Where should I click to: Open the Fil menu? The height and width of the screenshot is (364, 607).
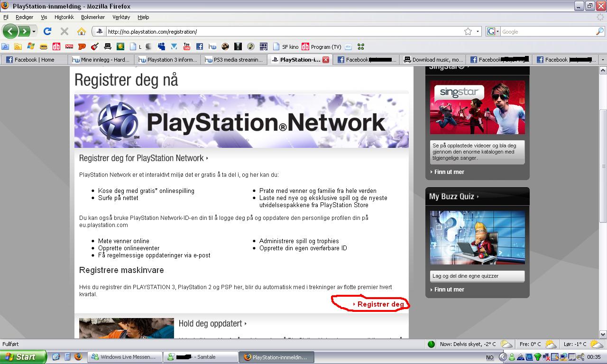(x=6, y=17)
